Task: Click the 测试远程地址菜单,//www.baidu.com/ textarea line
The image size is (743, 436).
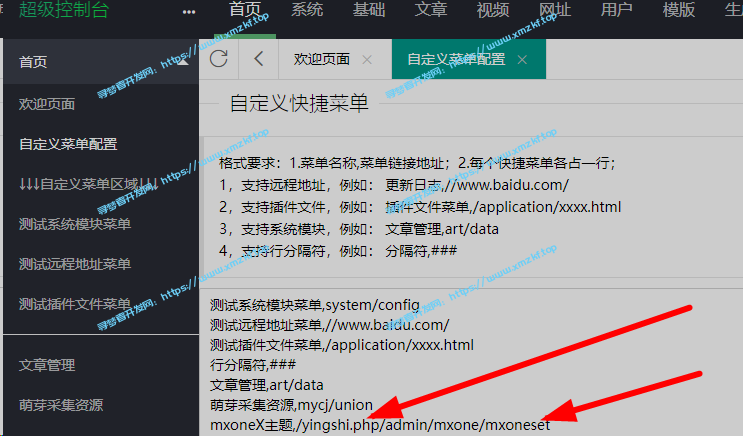Action: [x=329, y=325]
